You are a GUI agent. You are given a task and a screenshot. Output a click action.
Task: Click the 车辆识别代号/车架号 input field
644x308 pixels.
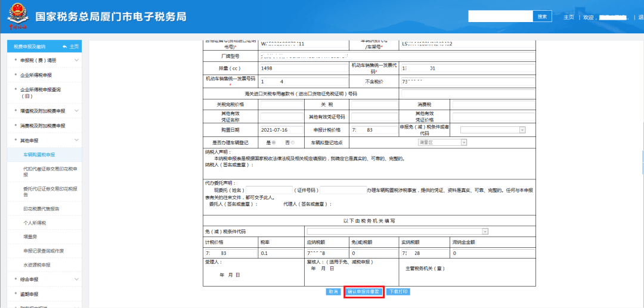coord(468,44)
